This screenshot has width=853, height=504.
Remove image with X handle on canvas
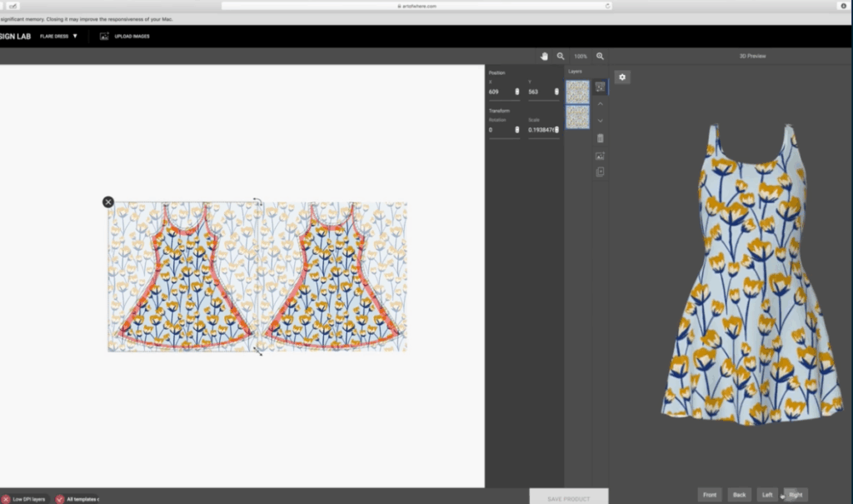108,202
